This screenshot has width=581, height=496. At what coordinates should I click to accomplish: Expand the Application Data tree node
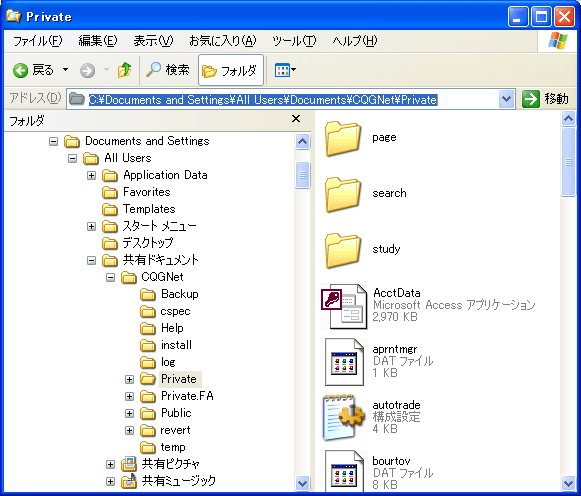coord(91,175)
